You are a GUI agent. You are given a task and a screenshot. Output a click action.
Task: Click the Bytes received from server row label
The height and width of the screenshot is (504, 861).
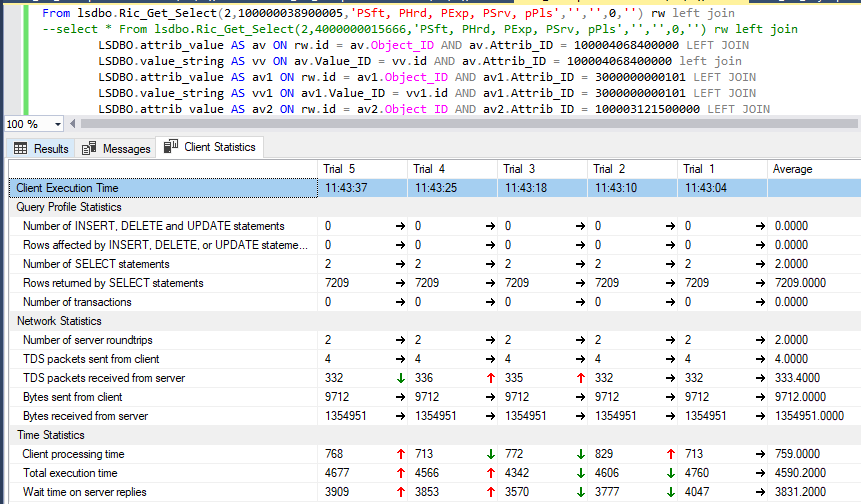click(85, 416)
